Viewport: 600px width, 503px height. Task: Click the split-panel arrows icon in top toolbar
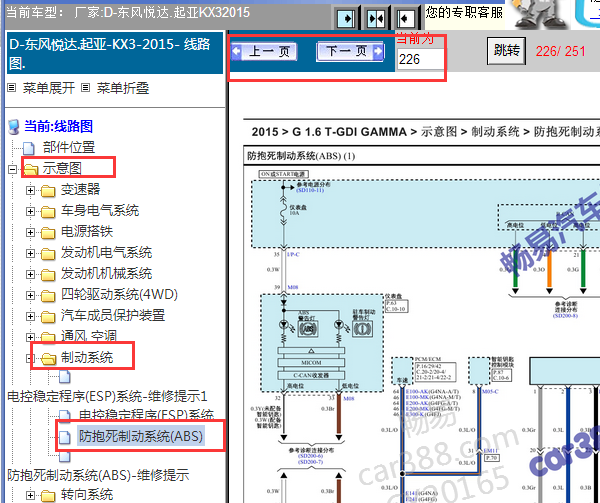pyautogui.click(x=376, y=18)
